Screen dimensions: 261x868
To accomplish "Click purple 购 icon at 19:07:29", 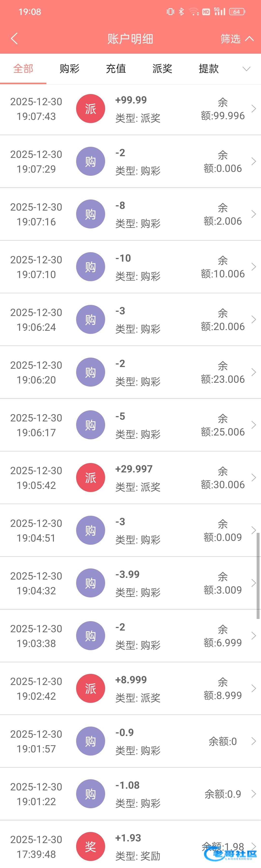I will click(90, 162).
